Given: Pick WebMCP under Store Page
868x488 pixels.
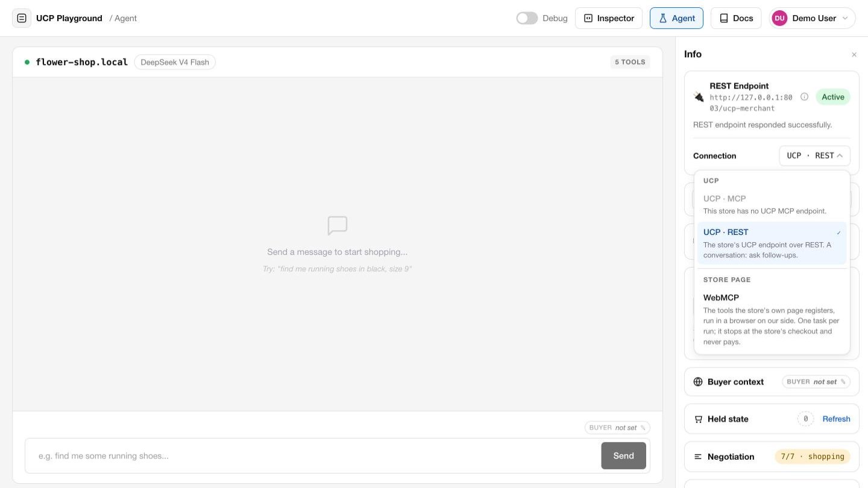Looking at the screenshot, I should pyautogui.click(x=772, y=319).
